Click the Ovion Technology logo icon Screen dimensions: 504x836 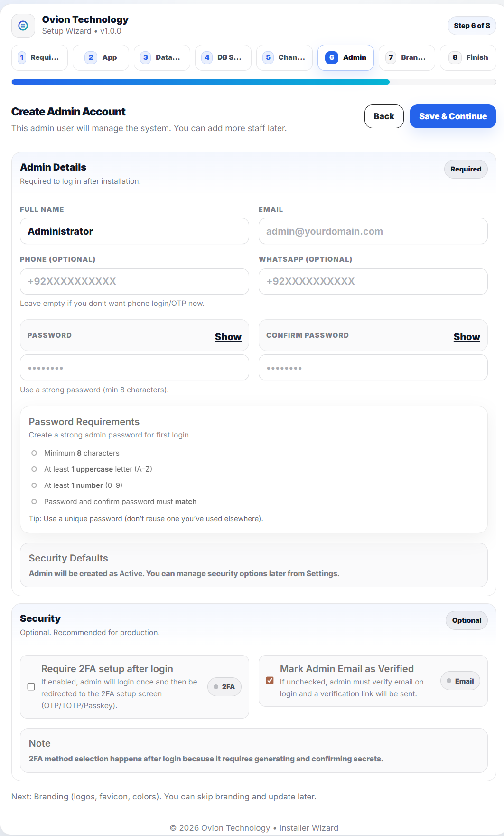pos(23,26)
